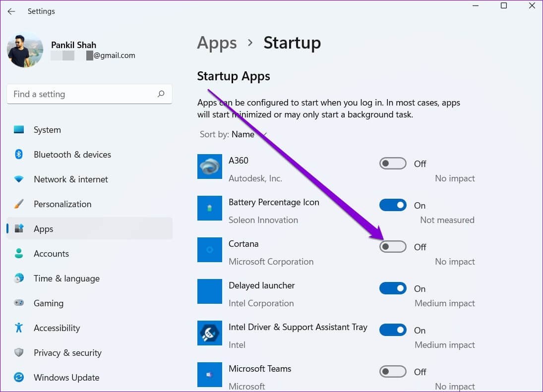The width and height of the screenshot is (543, 392).
Task: Click 'Autodesk, Inc.' publisher text
Action: point(255,178)
